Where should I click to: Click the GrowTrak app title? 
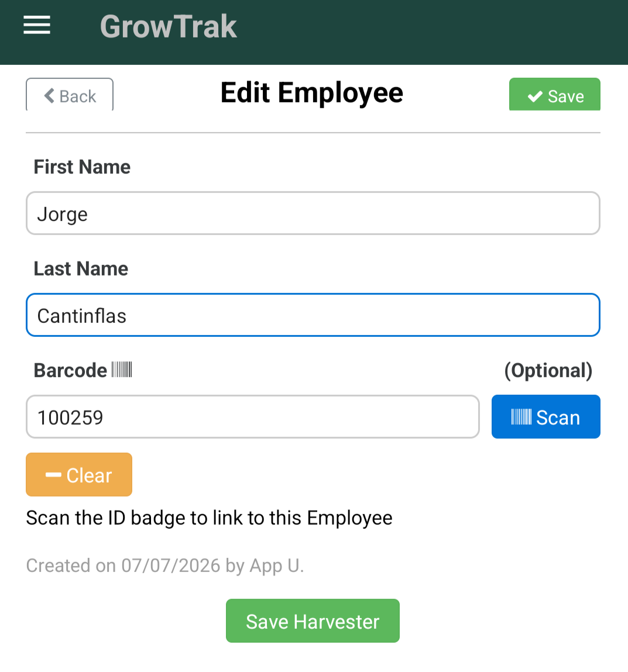168,26
